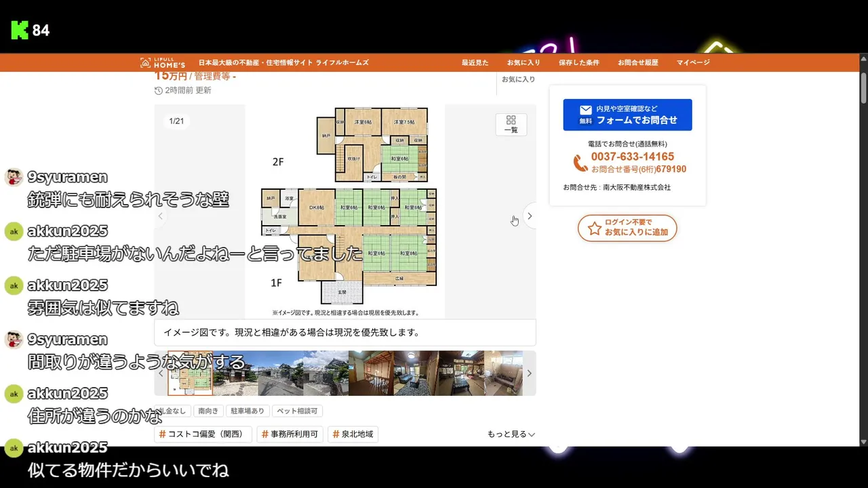Open マイページ in the header
868x488 pixels.
point(693,62)
